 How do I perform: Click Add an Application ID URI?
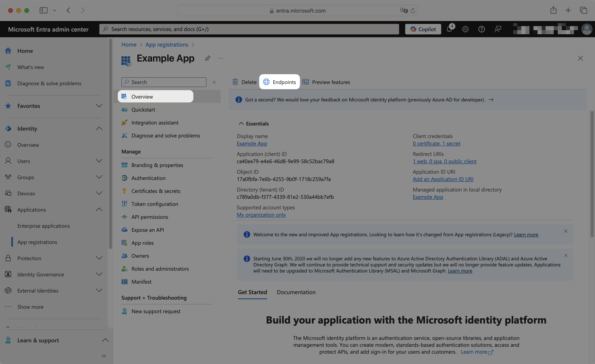pos(443,179)
